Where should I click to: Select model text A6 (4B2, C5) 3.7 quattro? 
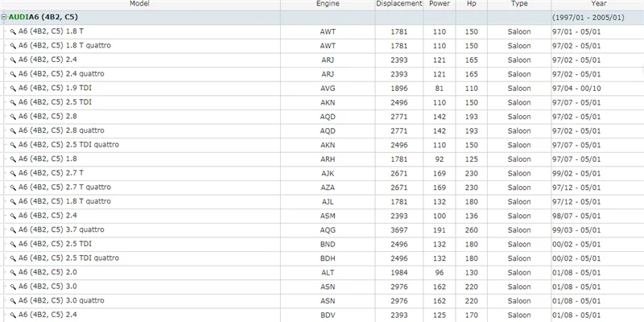(61, 229)
